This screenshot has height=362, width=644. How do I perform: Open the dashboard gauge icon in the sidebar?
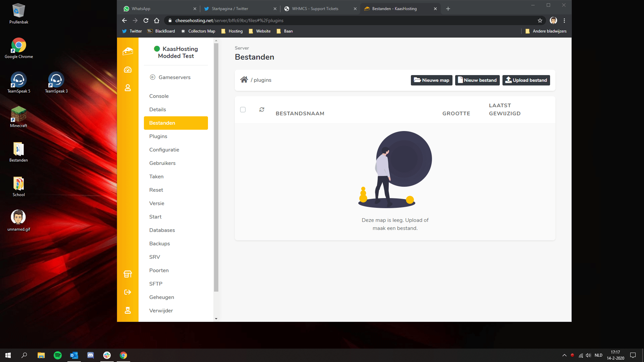127,70
